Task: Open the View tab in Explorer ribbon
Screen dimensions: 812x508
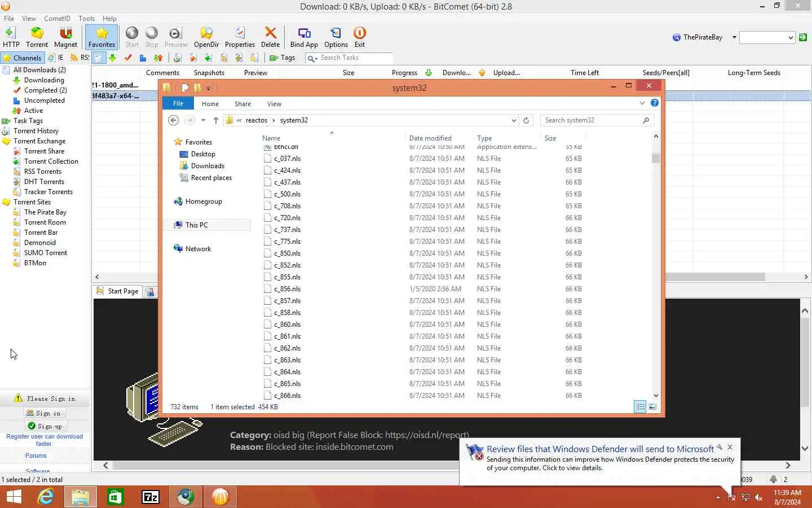Action: click(274, 104)
